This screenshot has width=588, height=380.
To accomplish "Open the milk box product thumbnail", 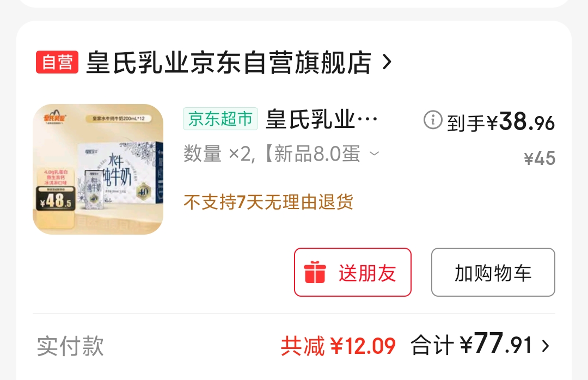I will tap(98, 169).
